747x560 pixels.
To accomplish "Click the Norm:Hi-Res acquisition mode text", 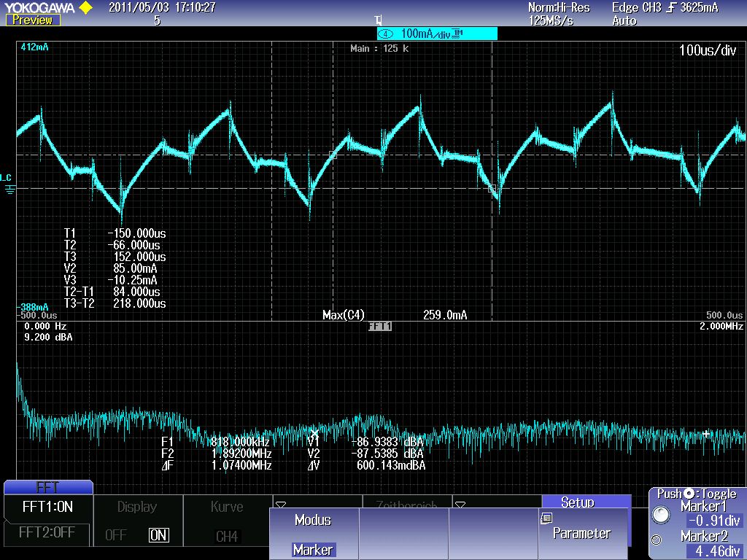I will pos(559,7).
